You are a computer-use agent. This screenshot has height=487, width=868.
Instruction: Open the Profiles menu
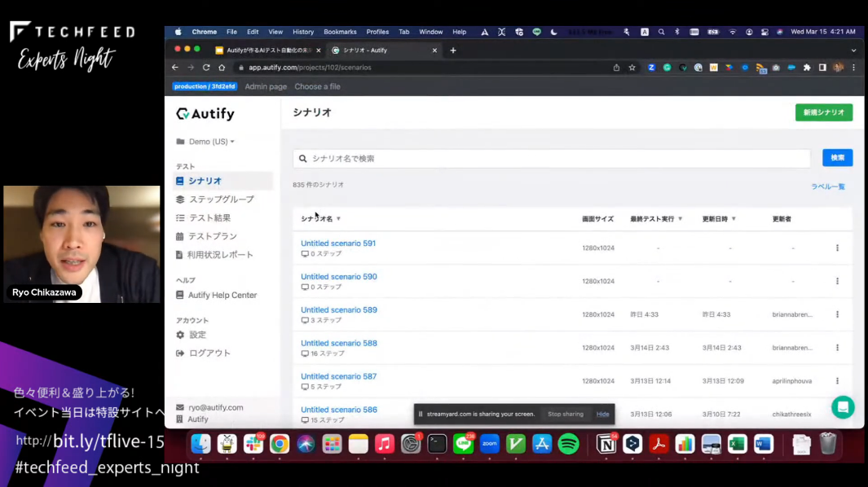(x=377, y=32)
